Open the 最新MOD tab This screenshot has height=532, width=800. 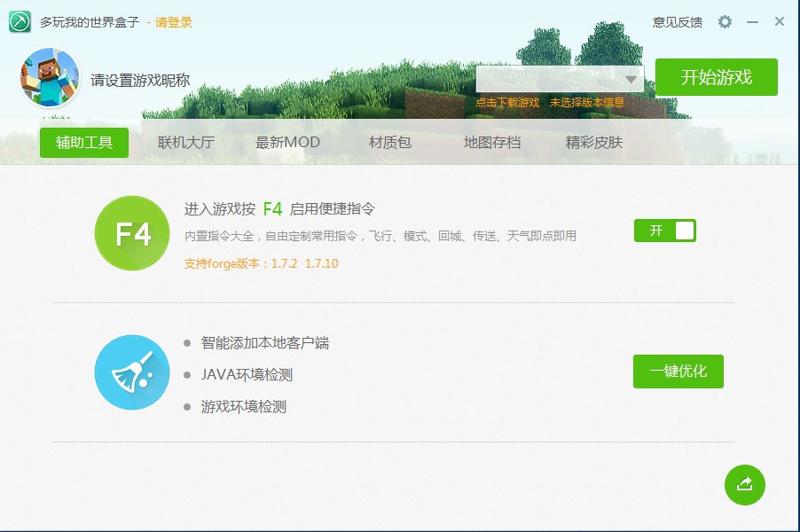coord(286,142)
